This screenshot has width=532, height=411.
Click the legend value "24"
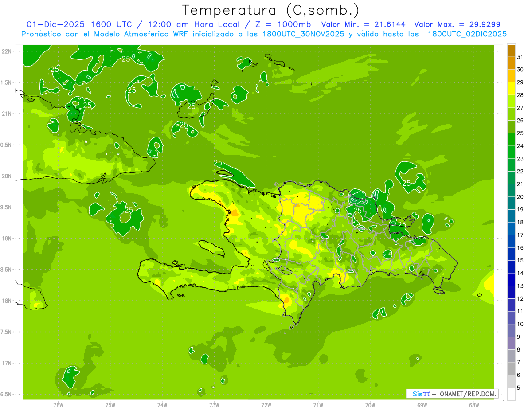(520, 146)
